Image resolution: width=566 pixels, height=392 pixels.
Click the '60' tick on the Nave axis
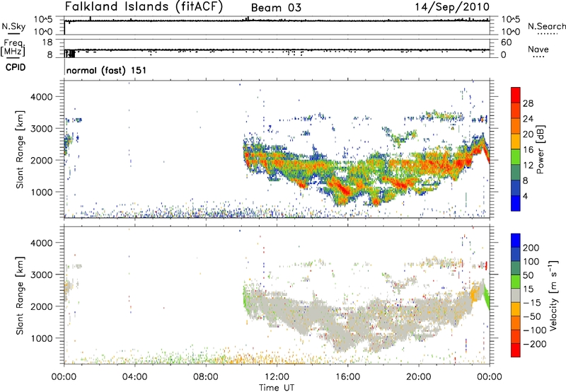[x=506, y=42]
